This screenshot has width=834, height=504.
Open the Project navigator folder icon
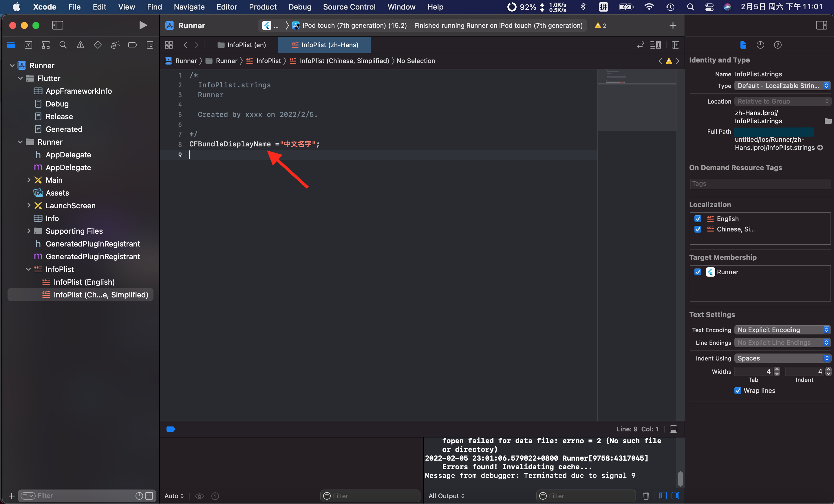[11, 45]
